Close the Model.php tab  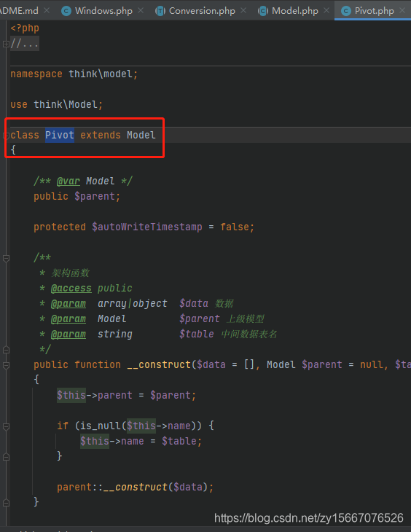click(326, 11)
